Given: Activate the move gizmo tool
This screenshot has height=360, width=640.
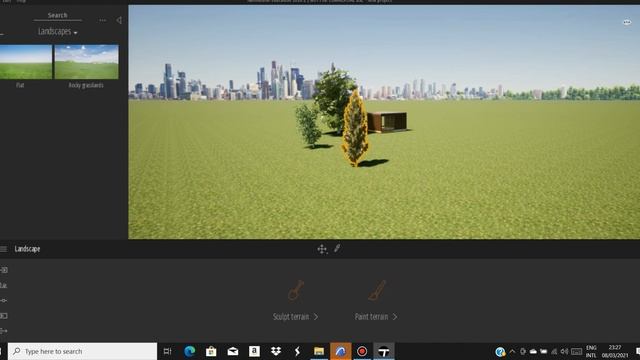Looking at the screenshot, I should (x=322, y=249).
